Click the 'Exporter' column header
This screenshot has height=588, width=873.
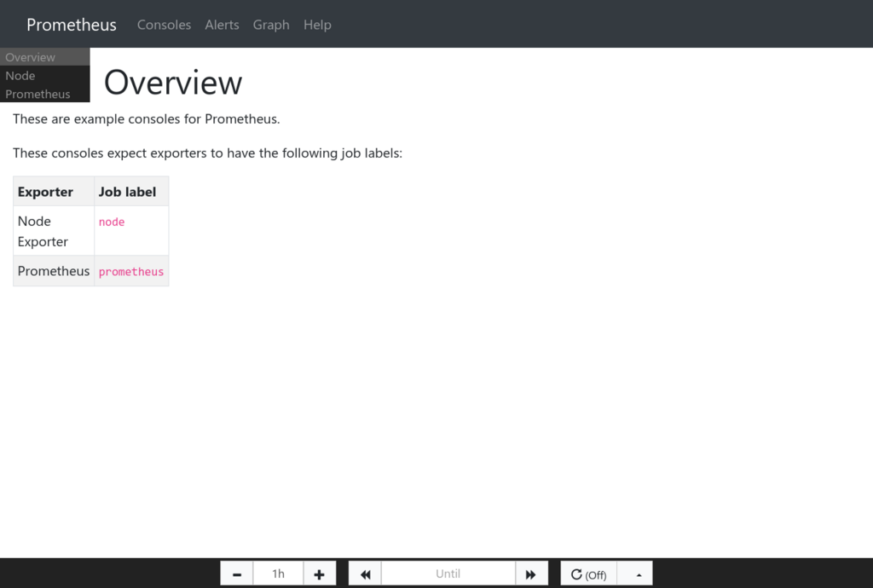pyautogui.click(x=54, y=192)
